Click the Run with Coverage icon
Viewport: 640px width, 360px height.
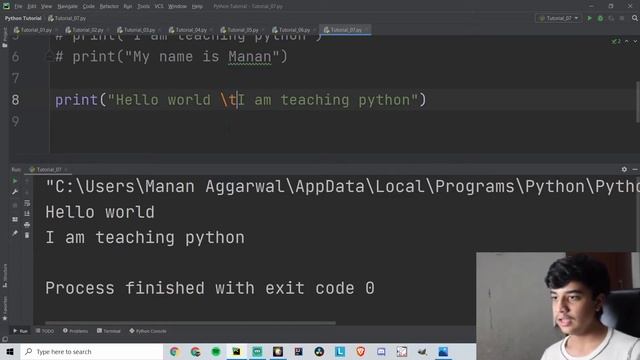point(611,18)
